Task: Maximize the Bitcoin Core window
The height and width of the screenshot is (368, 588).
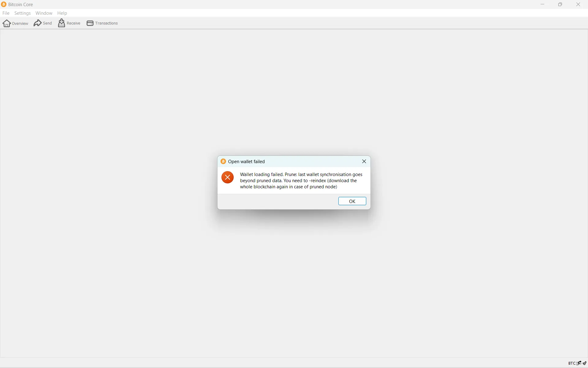Action: pyautogui.click(x=560, y=5)
